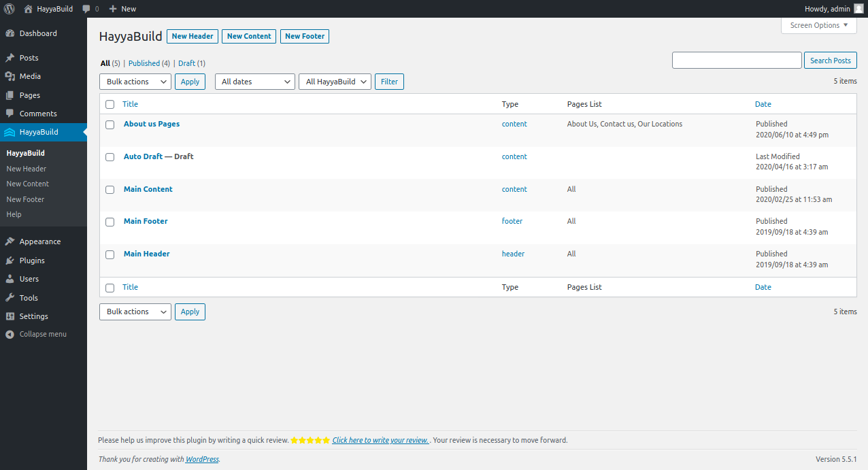
Task: Open the Help submenu item
Action: 14,214
